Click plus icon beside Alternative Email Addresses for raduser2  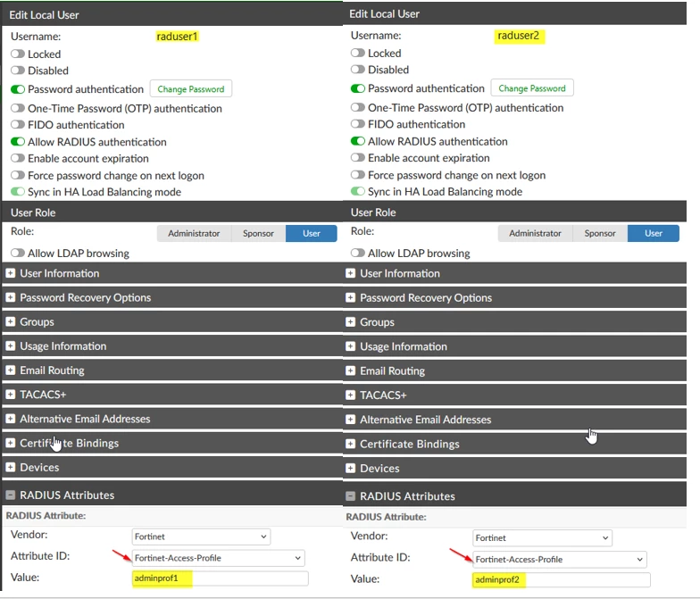351,420
